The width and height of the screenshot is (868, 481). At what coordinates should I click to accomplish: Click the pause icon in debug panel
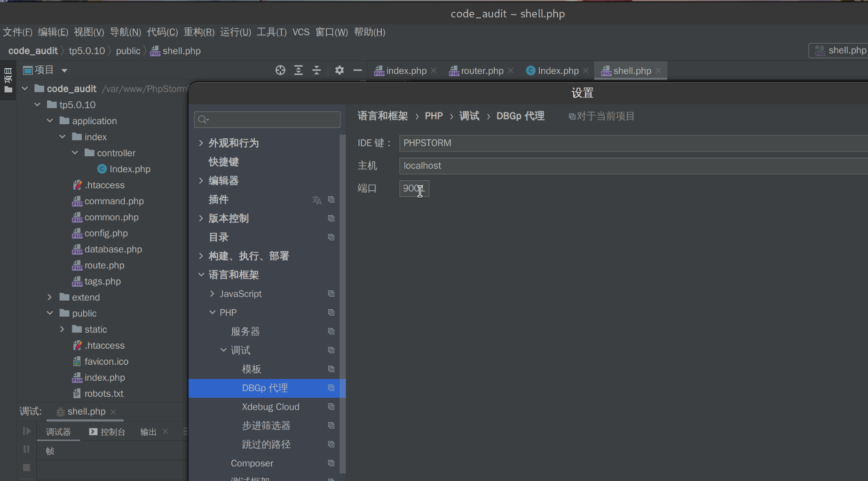pos(26,449)
